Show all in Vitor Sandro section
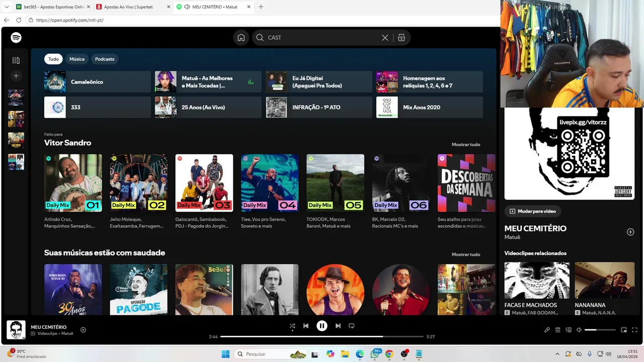 (466, 144)
